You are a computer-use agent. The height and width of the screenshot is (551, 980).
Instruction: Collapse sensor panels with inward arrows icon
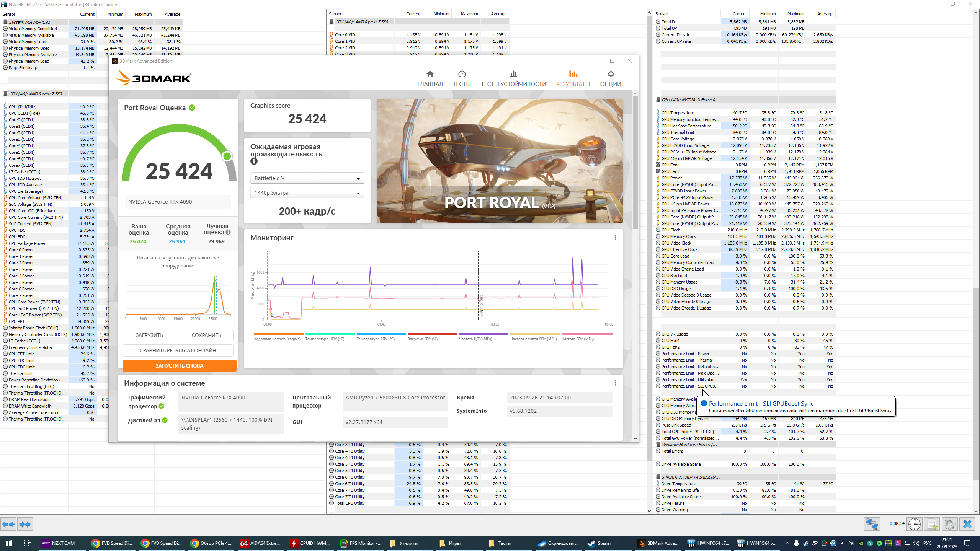25,524
